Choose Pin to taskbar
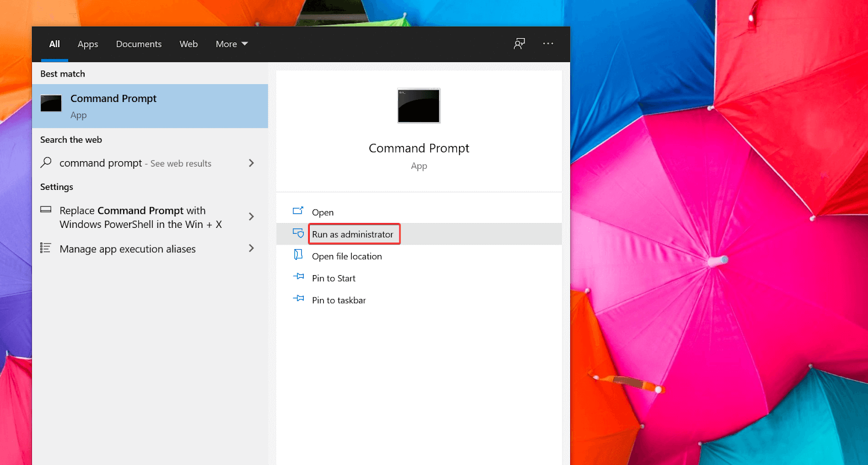This screenshot has height=465, width=868. [x=419, y=300]
